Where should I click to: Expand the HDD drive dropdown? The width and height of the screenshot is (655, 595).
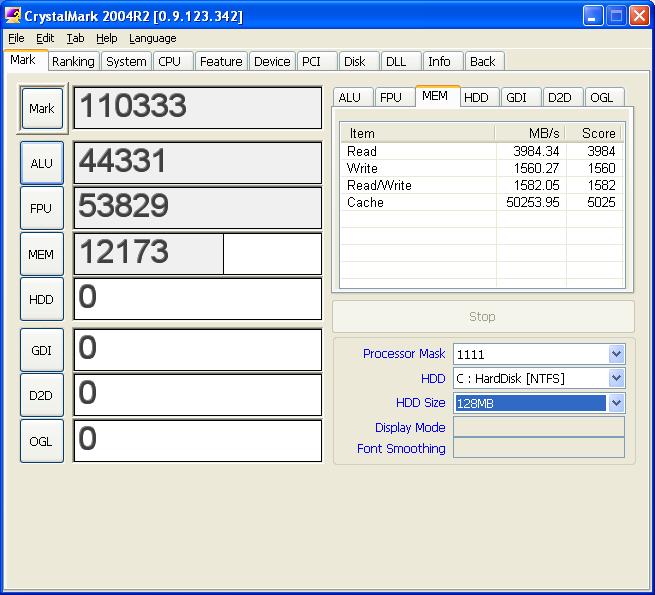click(x=617, y=378)
